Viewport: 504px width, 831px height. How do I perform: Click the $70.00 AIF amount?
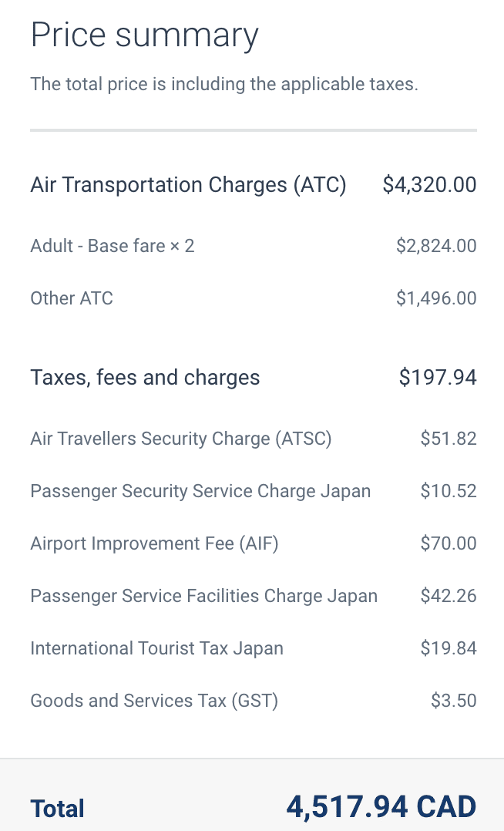(x=449, y=543)
